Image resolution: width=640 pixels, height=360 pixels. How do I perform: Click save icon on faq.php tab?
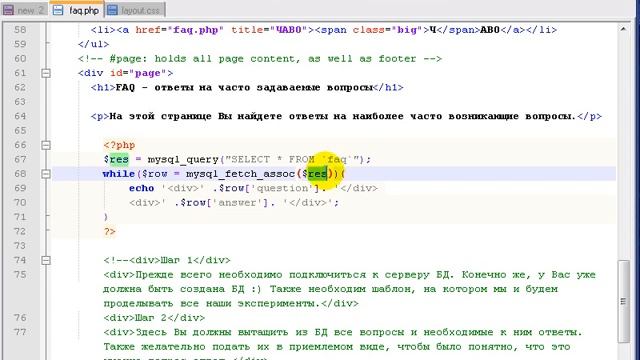(x=58, y=10)
